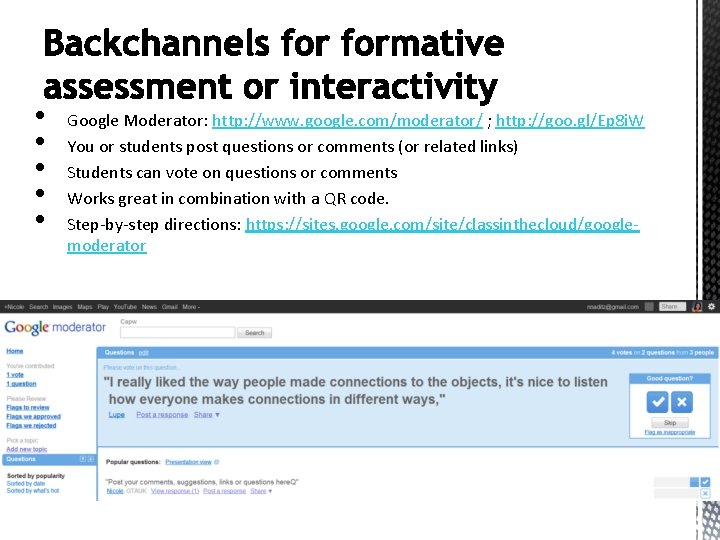The width and height of the screenshot is (720, 540).
Task: Choose Sorted by date
Action: 26,484
